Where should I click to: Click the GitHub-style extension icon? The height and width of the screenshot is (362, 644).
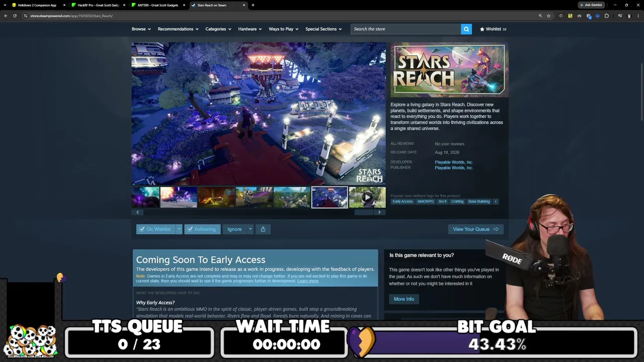[x=561, y=16]
